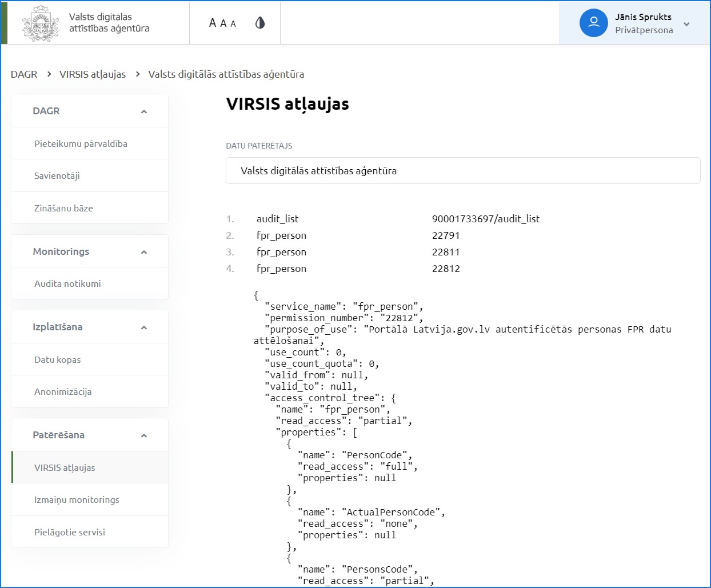Select the smallest font size A
Viewport: 711px width, 588px height.
pyautogui.click(x=233, y=24)
